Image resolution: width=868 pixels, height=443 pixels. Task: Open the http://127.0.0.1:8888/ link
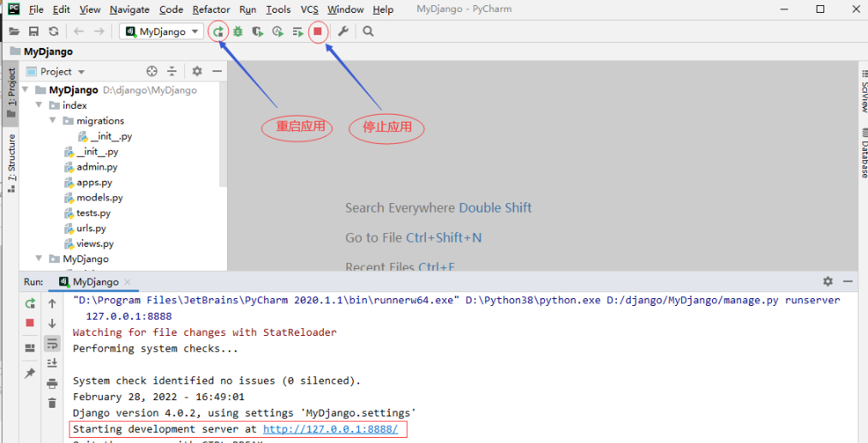[331, 429]
